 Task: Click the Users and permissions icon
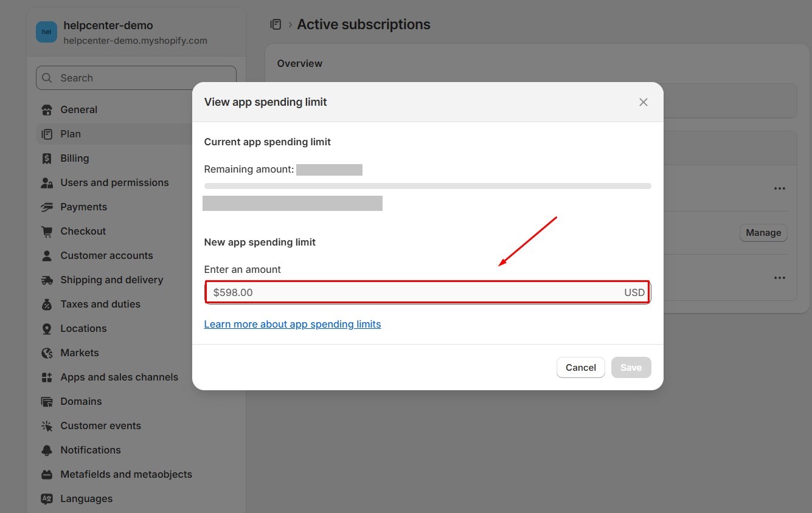(47, 183)
